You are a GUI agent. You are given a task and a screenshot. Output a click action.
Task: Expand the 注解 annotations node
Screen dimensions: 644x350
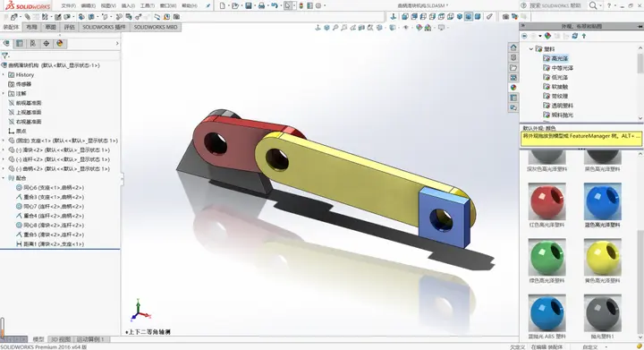[4, 94]
